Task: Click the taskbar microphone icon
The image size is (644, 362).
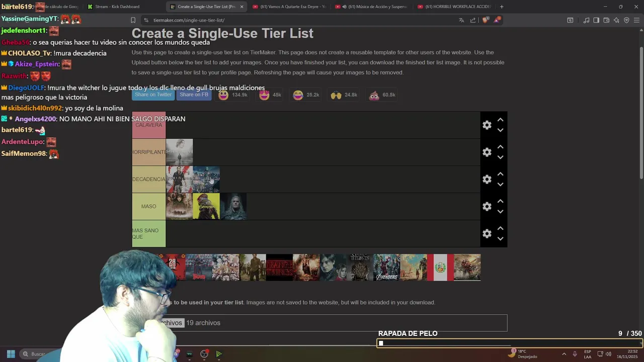Action: 575,354
